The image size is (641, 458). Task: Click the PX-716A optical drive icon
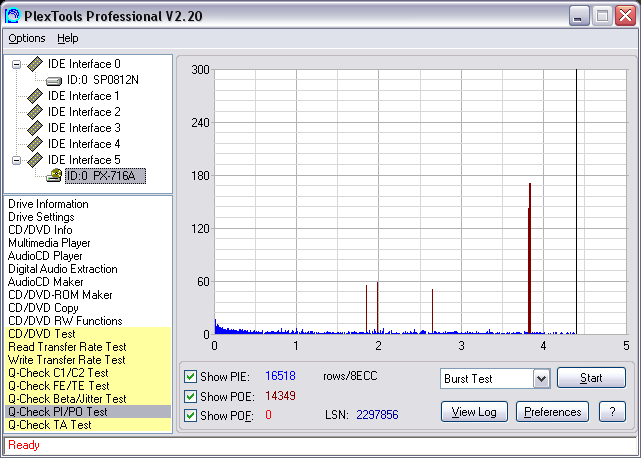(54, 176)
